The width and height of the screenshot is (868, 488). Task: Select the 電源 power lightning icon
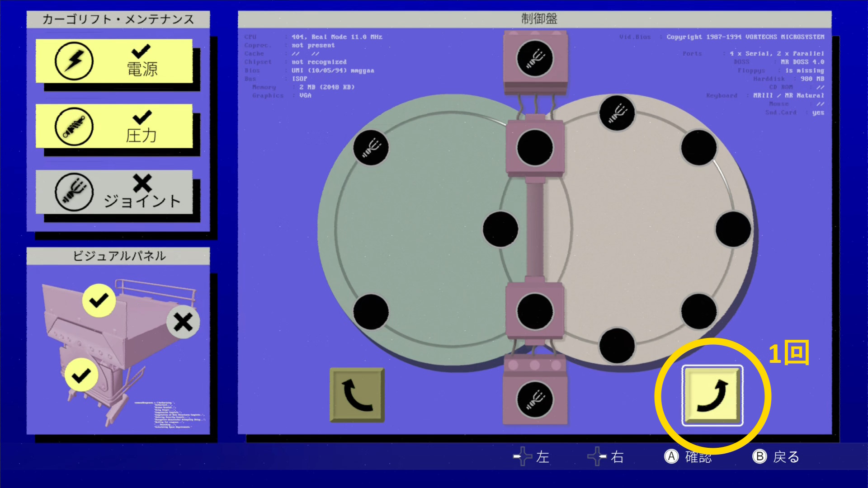[74, 61]
